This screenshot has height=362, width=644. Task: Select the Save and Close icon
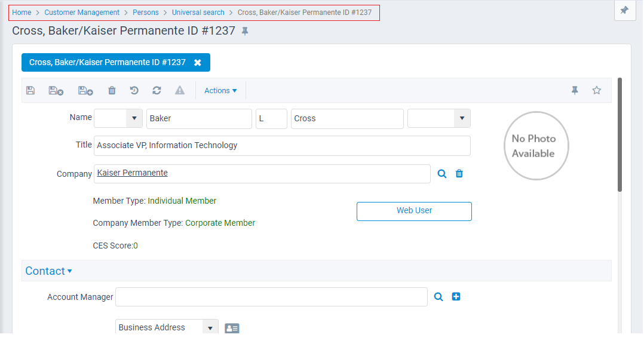click(x=56, y=90)
